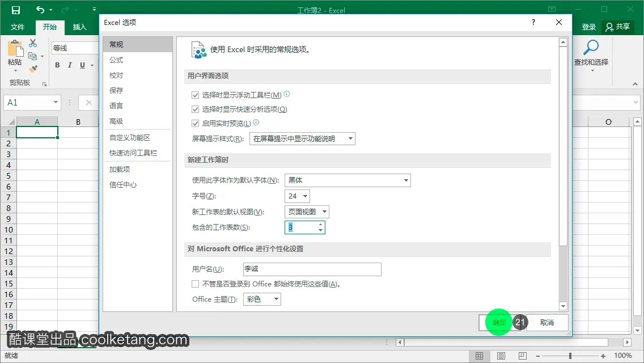Click 登录 sign-in link

(x=588, y=27)
